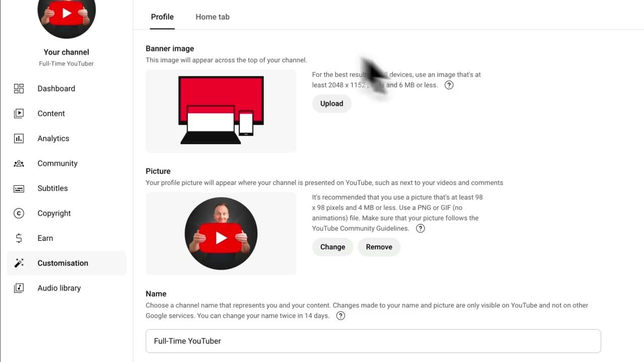Open the profile picture help tooltip

pyautogui.click(x=420, y=228)
